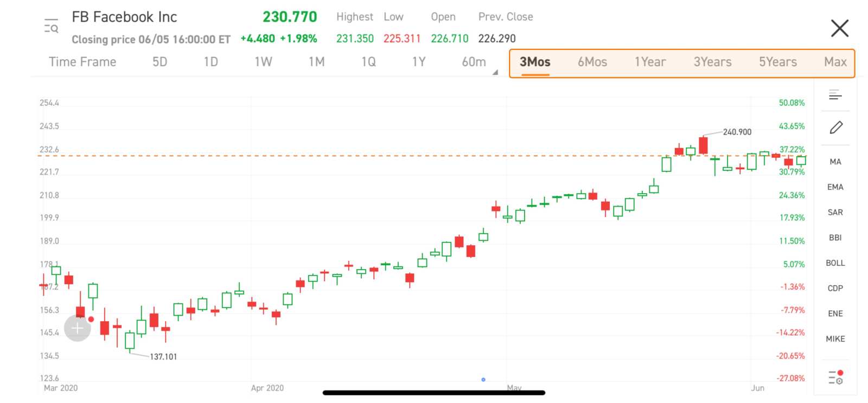The width and height of the screenshot is (868, 403).
Task: Select the 1Year range tab
Action: (650, 62)
